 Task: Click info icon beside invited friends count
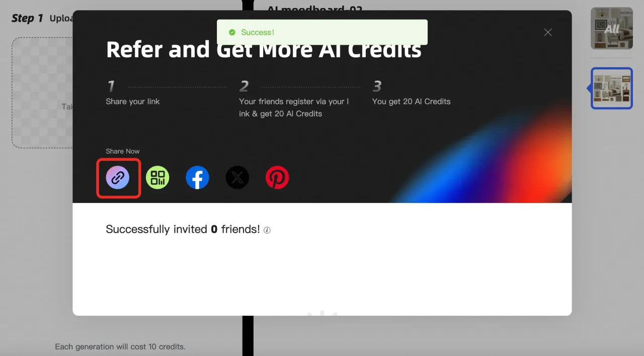click(267, 230)
